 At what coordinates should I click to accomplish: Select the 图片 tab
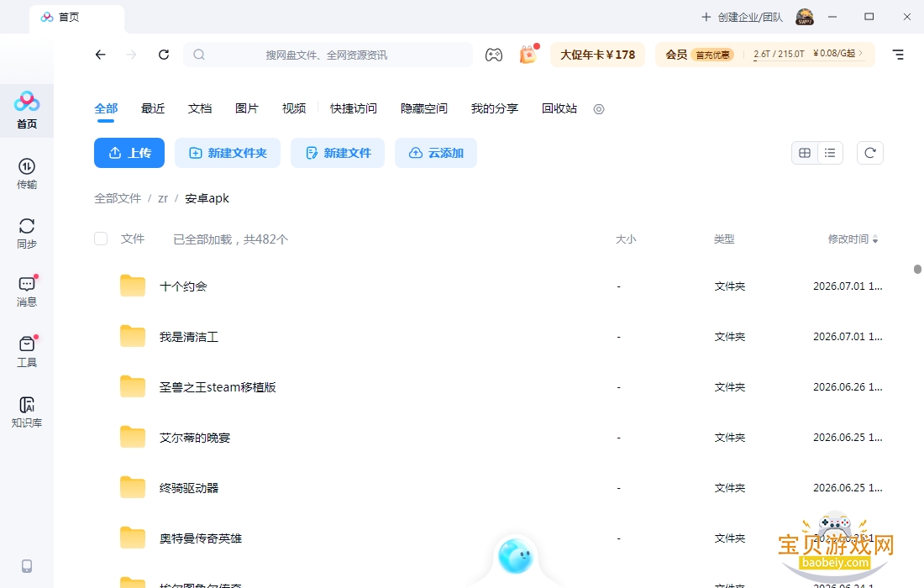point(247,108)
